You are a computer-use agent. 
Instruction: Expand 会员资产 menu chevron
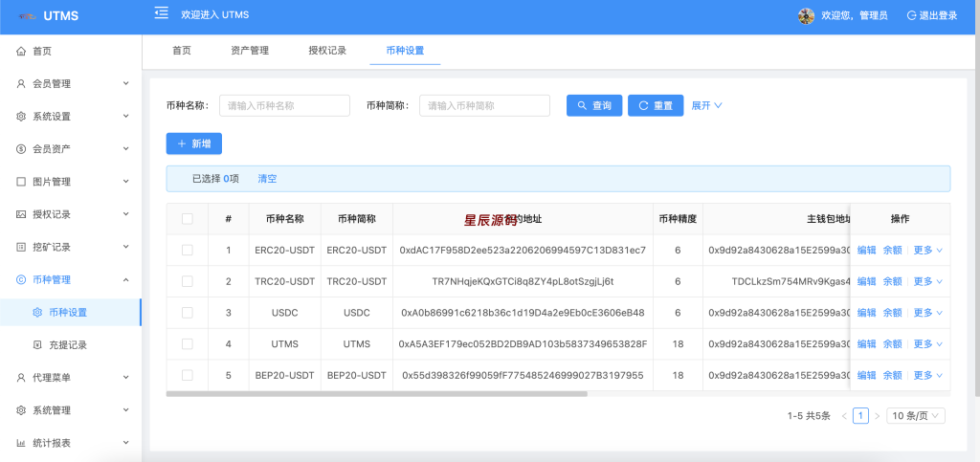click(125, 149)
